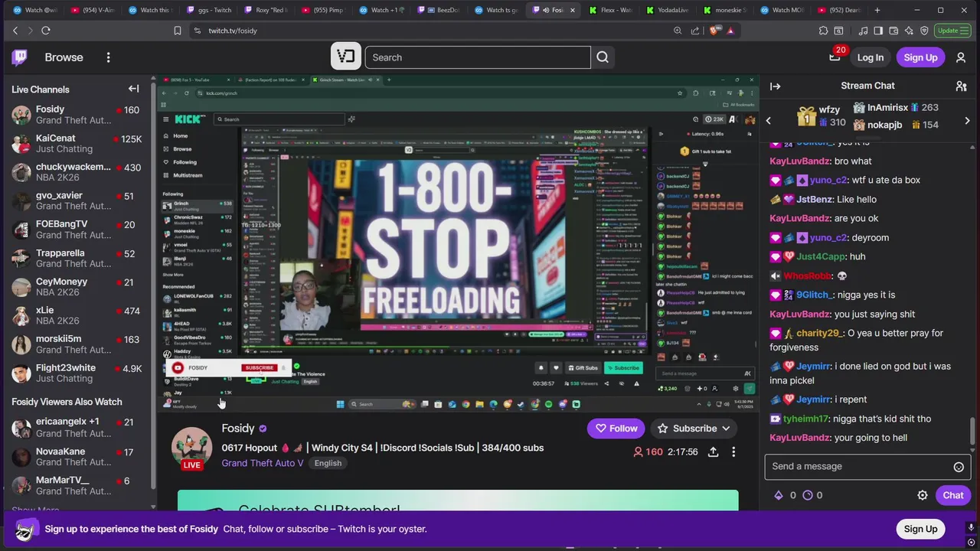The height and width of the screenshot is (551, 980).
Task: Switch to the YodadaLive tab
Action: coord(668,10)
